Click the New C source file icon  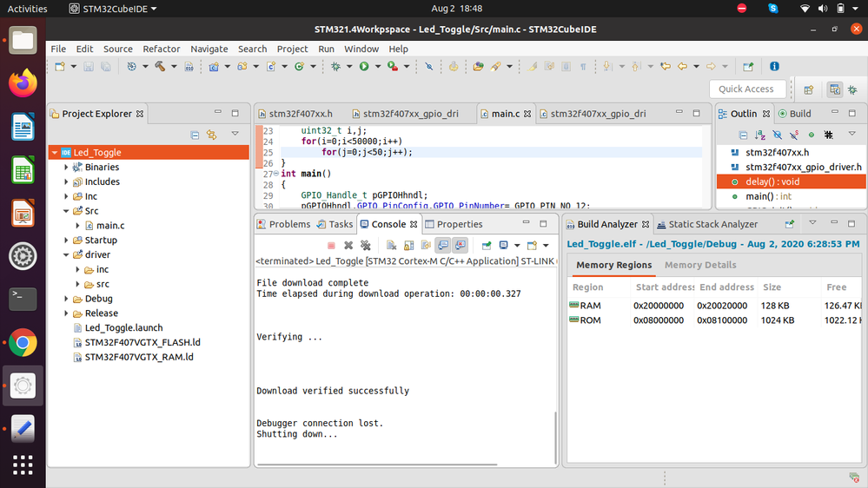pos(271,66)
